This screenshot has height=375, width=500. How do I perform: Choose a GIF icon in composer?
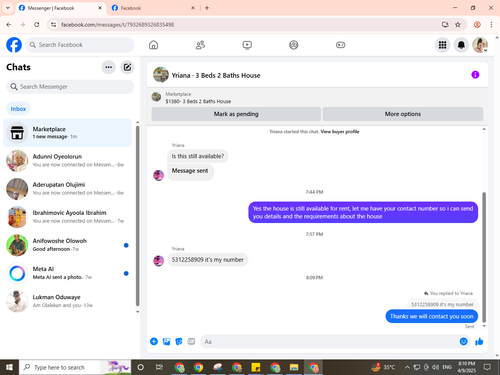click(191, 341)
